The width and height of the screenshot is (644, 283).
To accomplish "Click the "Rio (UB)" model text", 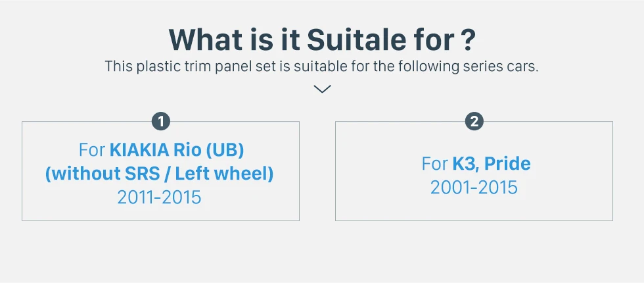I will [209, 151].
